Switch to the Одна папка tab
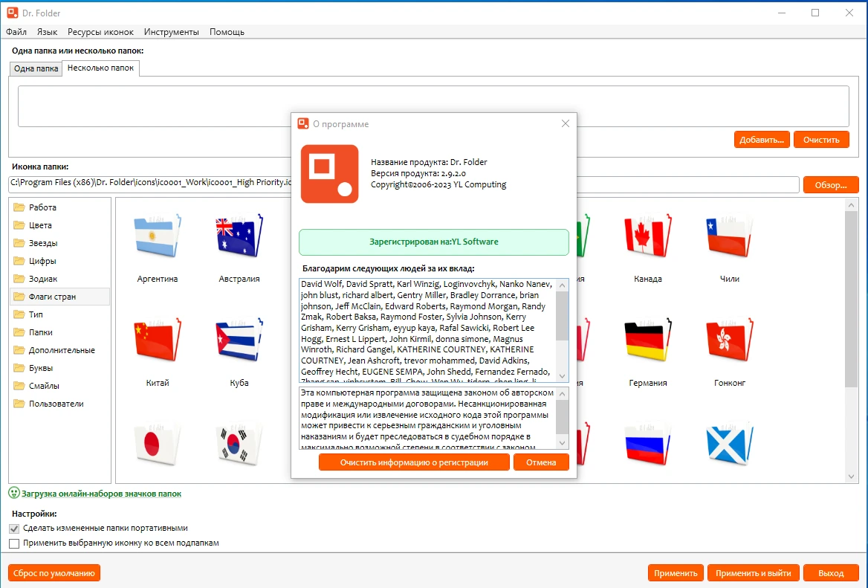The width and height of the screenshot is (868, 588). pos(36,68)
